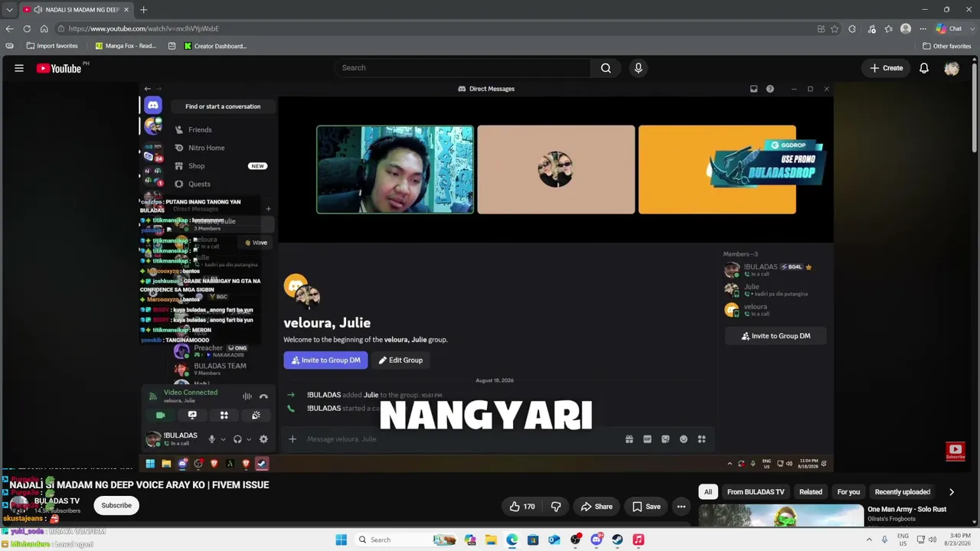The image size is (980, 551).
Task: Open Discord apps icon in message bar
Action: (701, 439)
